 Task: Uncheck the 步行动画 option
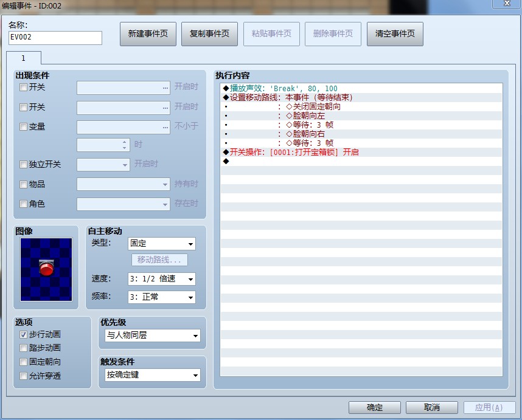pyautogui.click(x=24, y=334)
